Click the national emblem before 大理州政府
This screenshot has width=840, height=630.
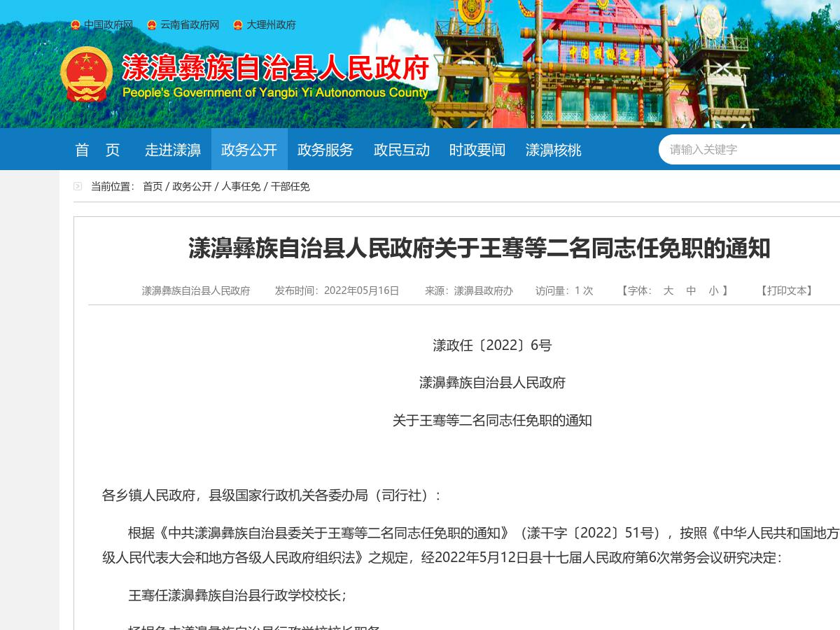(x=238, y=25)
